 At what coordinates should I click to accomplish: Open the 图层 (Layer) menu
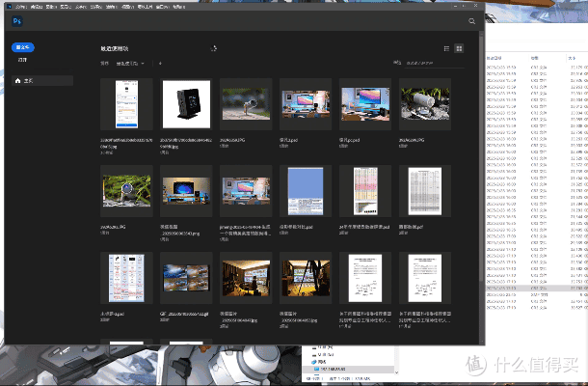(x=66, y=7)
